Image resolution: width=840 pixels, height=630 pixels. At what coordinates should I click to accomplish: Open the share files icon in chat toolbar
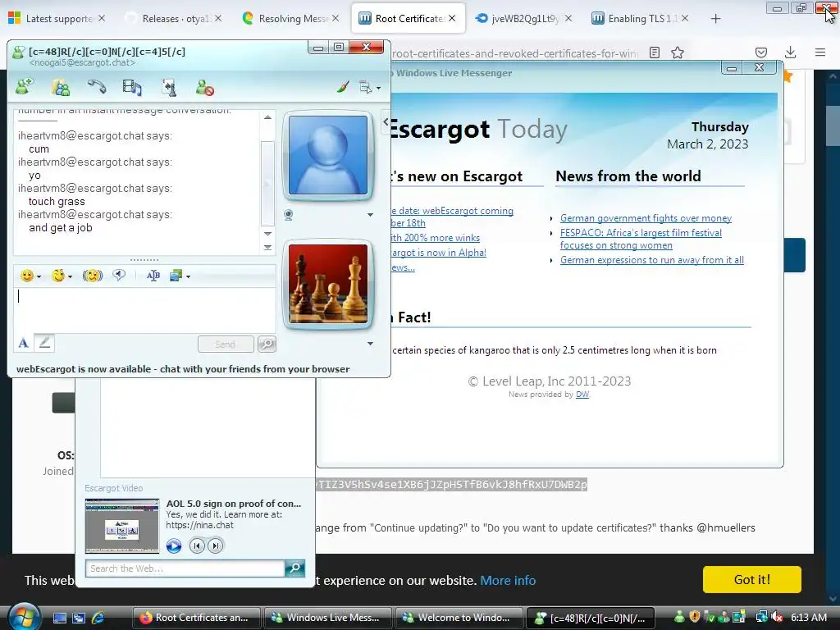click(x=61, y=87)
